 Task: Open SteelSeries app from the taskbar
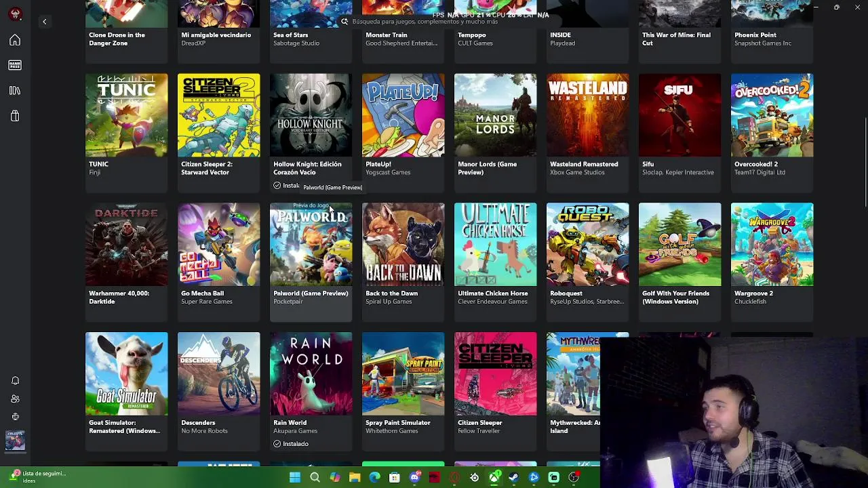point(474,477)
